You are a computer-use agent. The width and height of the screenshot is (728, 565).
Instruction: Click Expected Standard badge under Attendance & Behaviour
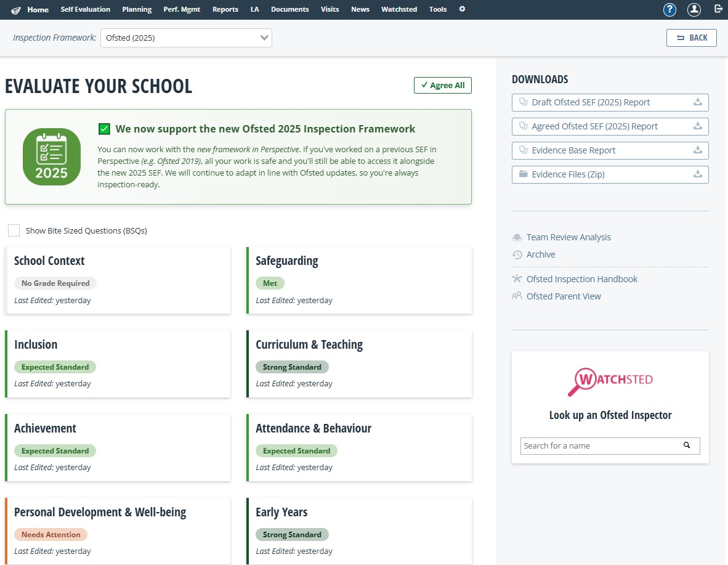click(296, 450)
